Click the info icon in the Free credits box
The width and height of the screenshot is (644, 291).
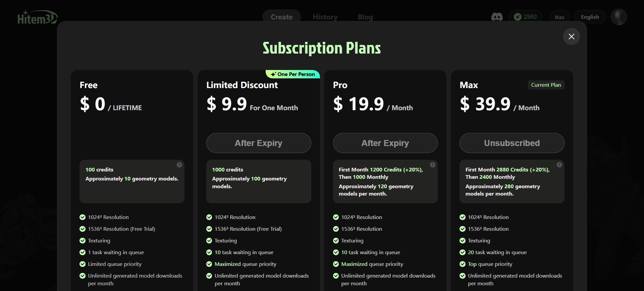click(x=179, y=165)
